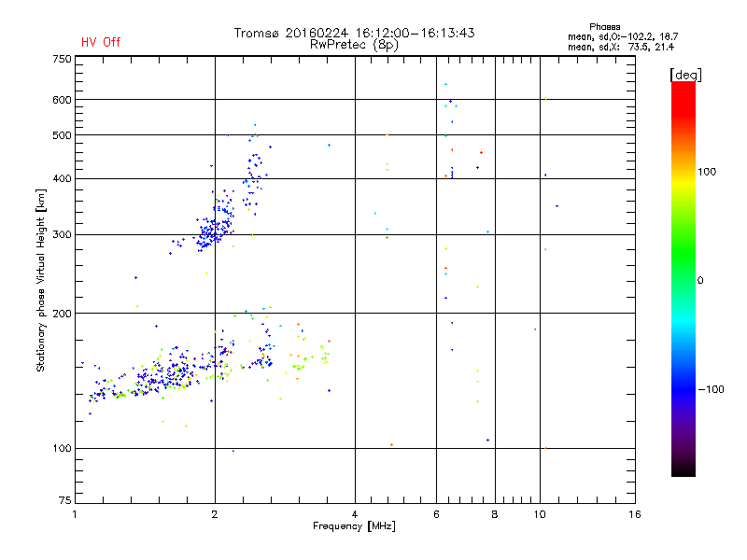Click the x-axis tick label '4'

pos(355,514)
